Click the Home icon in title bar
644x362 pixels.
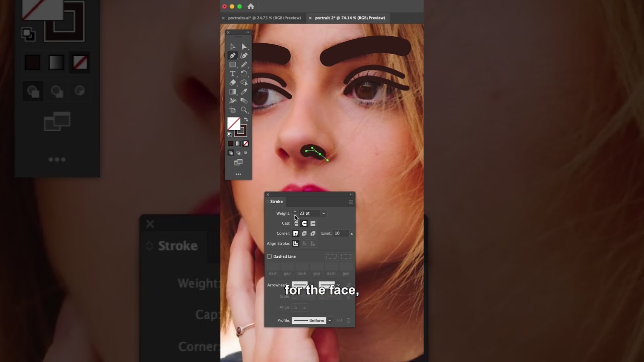point(251,7)
